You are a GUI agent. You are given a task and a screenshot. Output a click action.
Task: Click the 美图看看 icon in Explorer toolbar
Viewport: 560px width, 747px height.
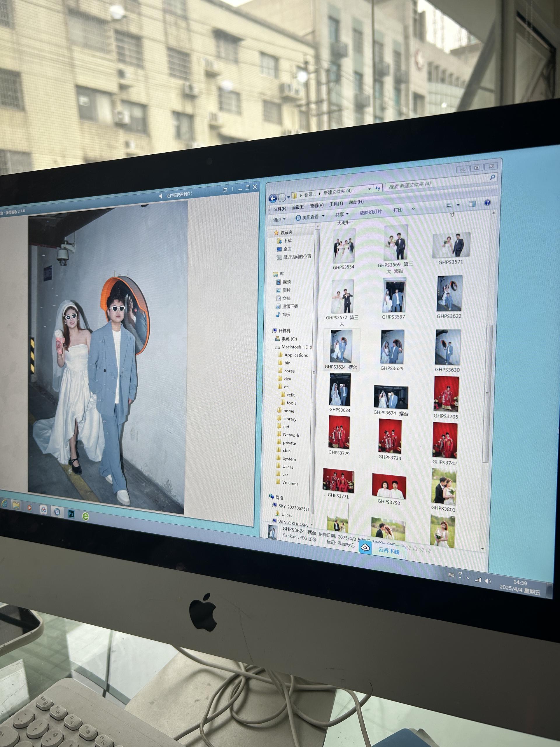[x=298, y=218]
